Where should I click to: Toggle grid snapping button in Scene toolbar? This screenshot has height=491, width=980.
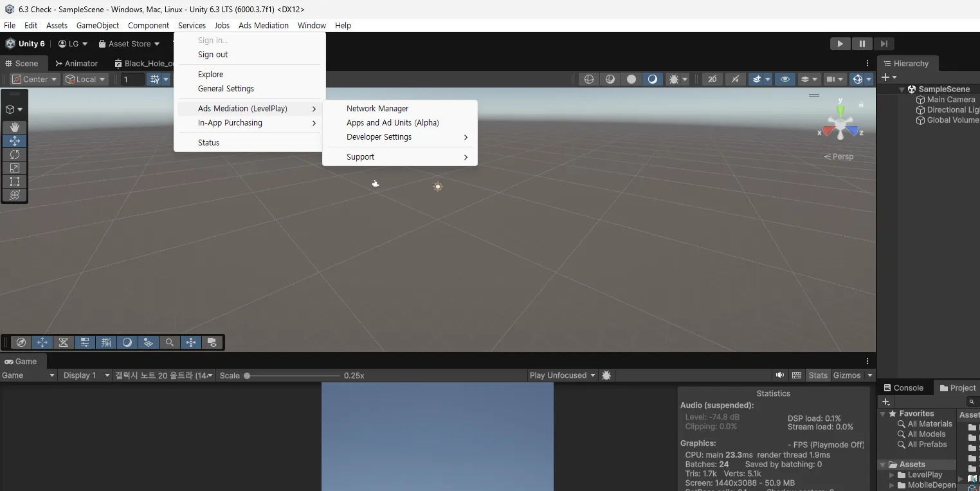154,79
